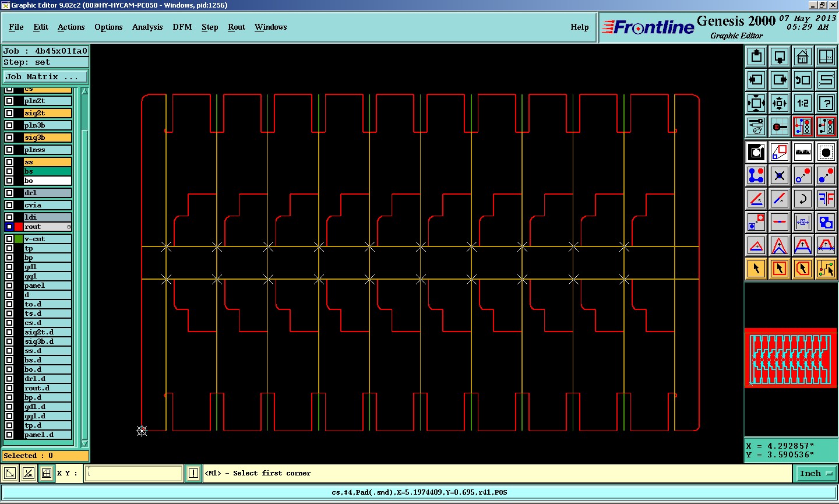
Task: Click the pan down arrow icon
Action: (x=780, y=57)
